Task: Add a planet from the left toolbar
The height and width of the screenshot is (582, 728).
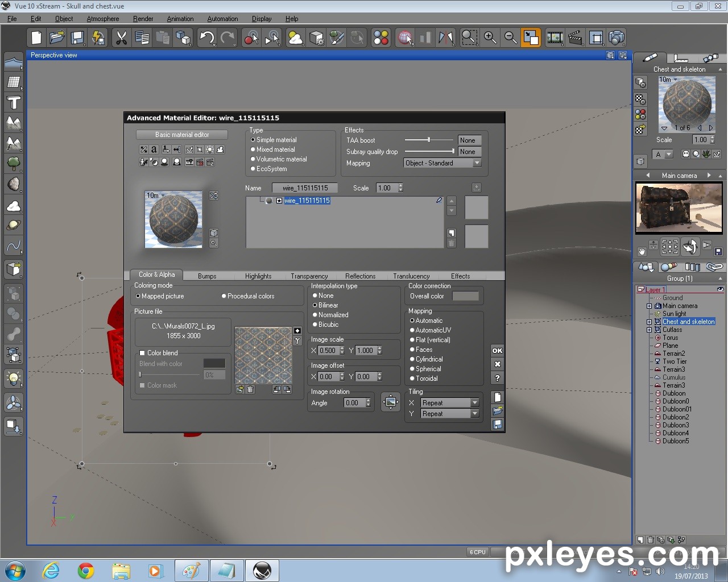Action: click(x=14, y=226)
